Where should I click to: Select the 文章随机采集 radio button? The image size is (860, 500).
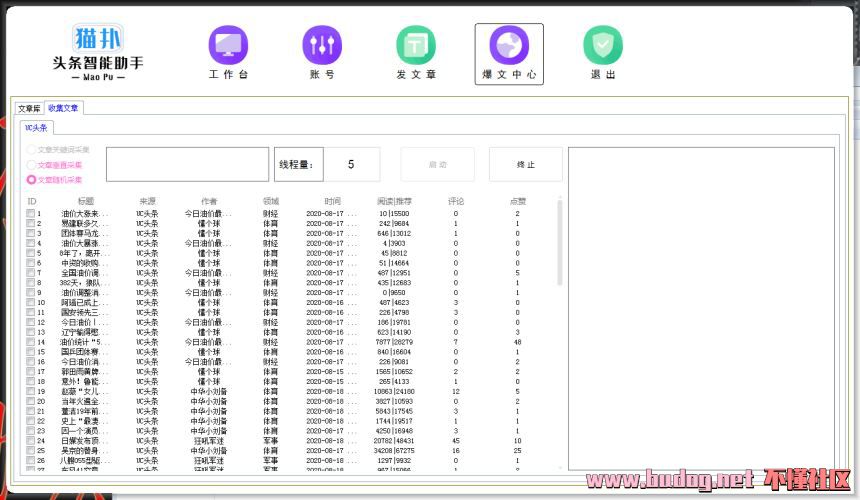(x=31, y=179)
